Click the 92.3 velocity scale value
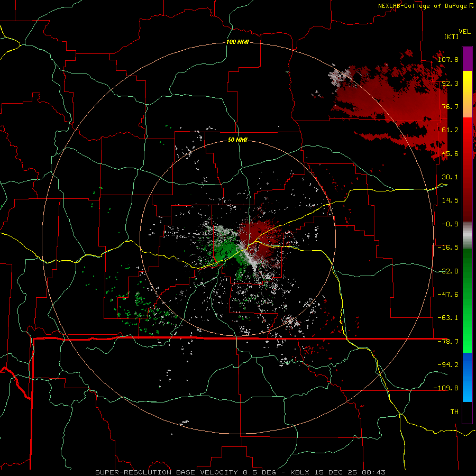The height and width of the screenshot is (476, 476). (x=450, y=83)
